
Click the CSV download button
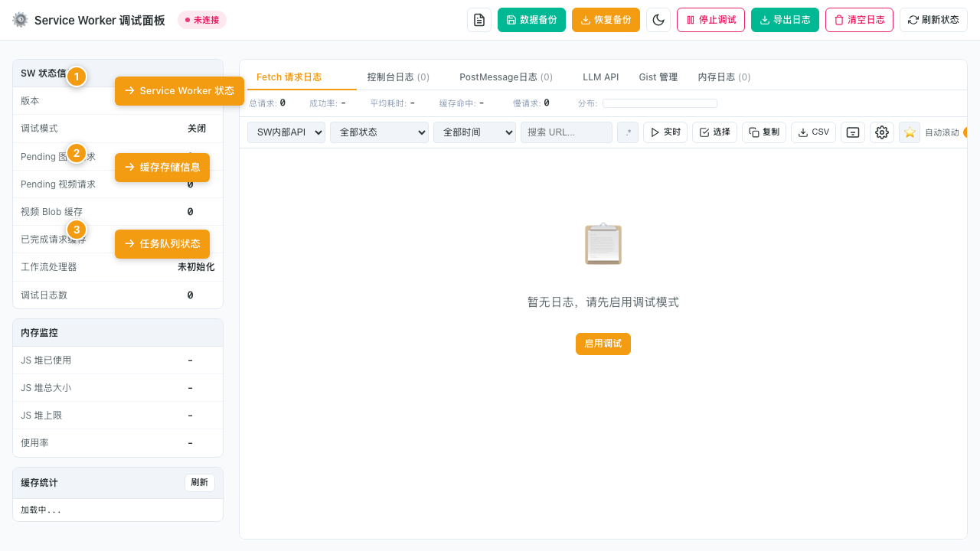[x=814, y=132]
